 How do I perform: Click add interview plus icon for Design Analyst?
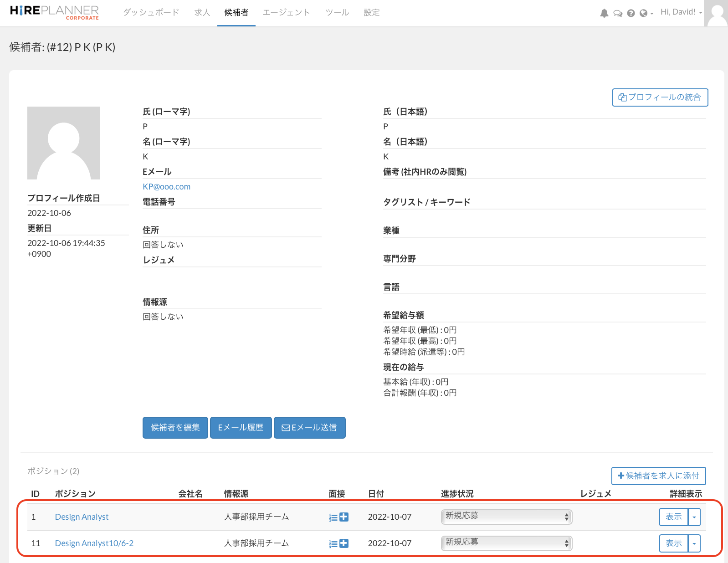coord(344,517)
